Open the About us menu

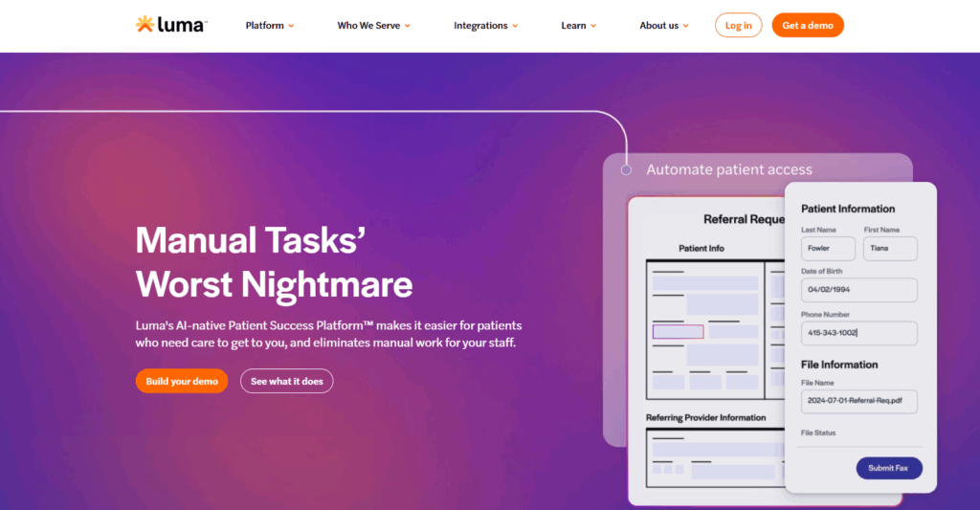664,26
